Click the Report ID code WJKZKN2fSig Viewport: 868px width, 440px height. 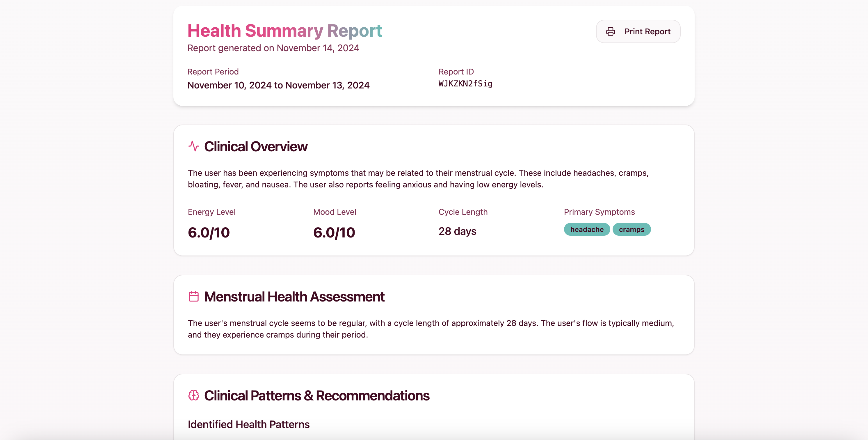(x=465, y=84)
